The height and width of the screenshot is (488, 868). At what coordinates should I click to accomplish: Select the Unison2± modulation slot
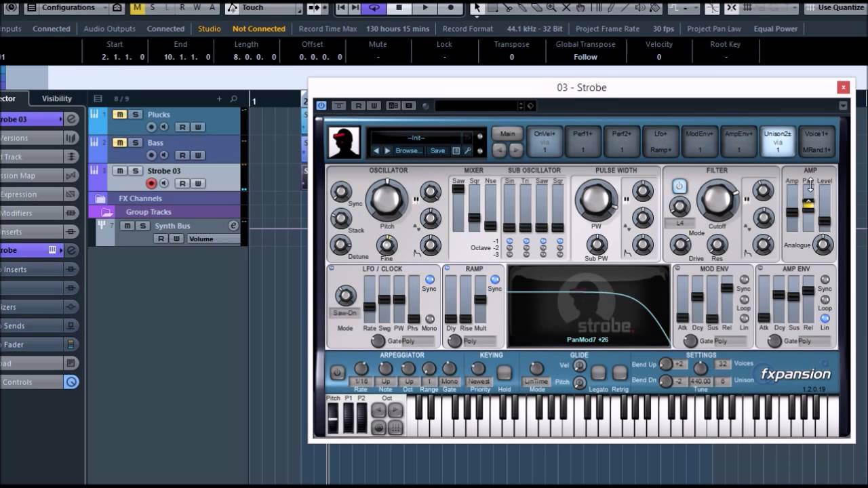coord(777,141)
